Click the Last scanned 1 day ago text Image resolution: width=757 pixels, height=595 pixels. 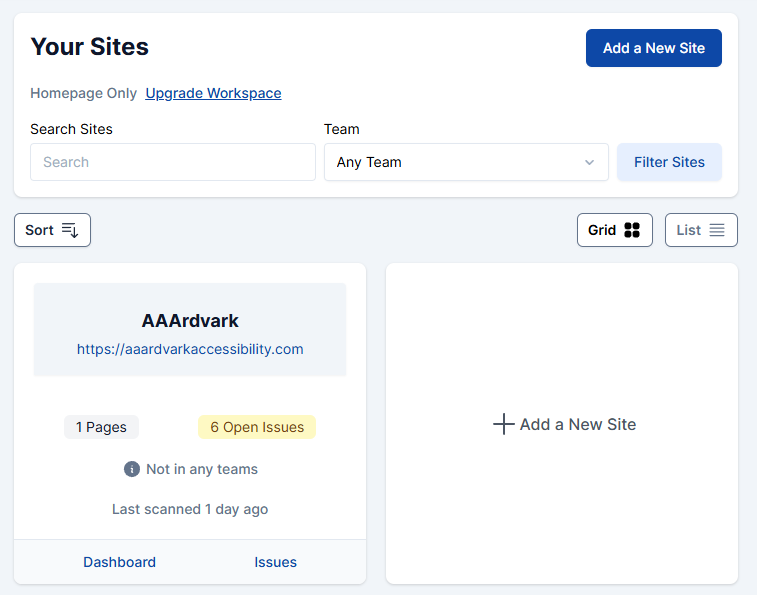pos(190,509)
